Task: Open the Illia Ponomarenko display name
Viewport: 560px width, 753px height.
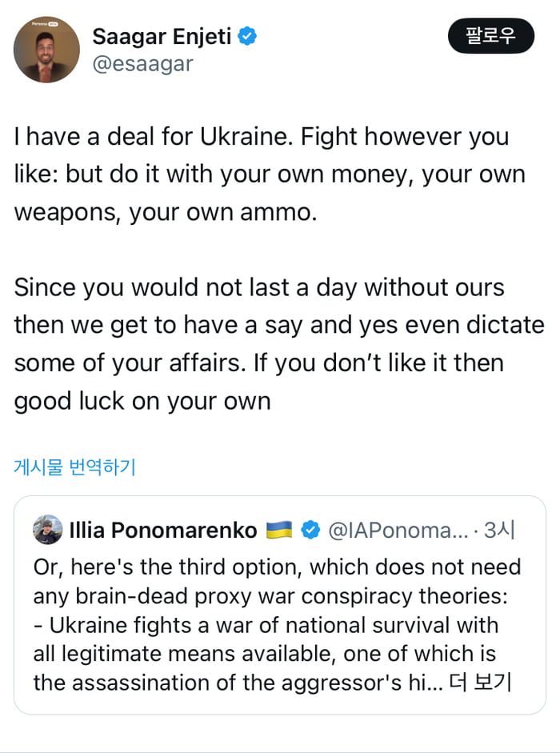Action: coord(163,530)
